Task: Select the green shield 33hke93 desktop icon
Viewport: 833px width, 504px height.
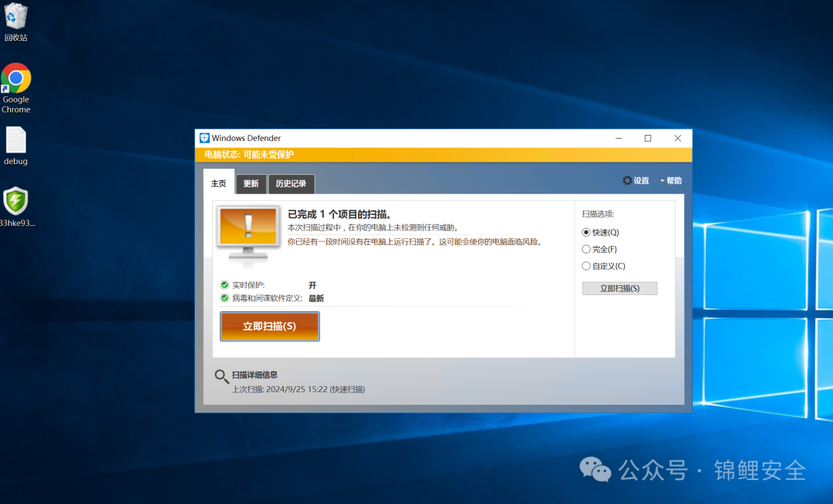Action: (x=16, y=207)
